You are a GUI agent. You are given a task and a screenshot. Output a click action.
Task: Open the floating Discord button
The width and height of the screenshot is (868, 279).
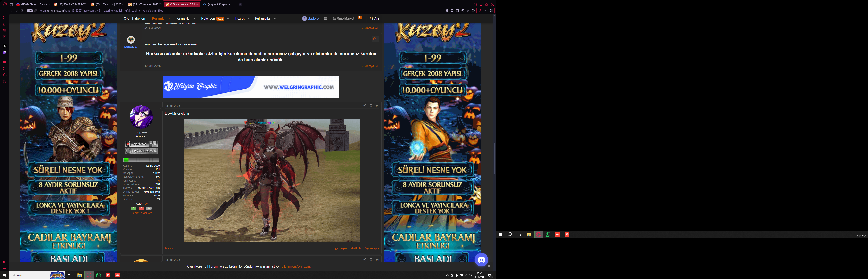pos(481,259)
